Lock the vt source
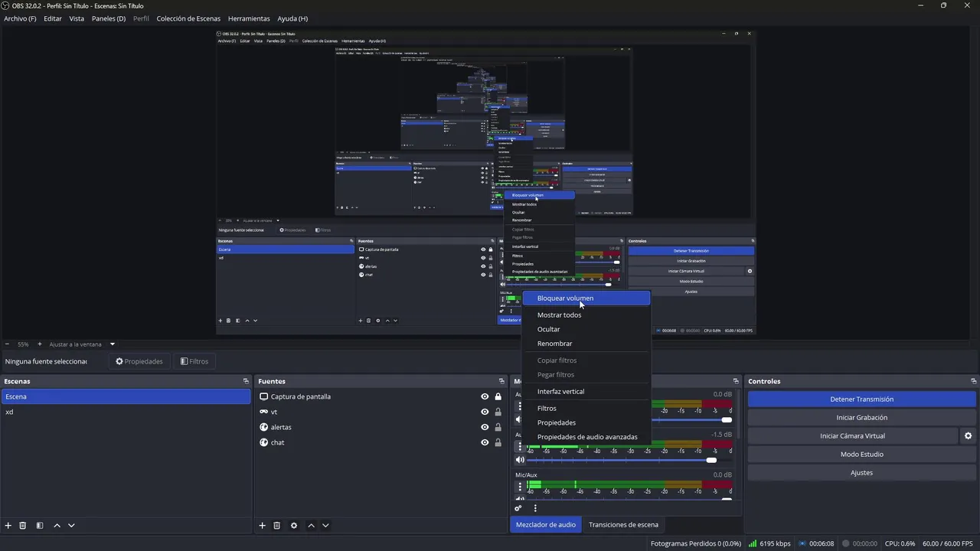Image resolution: width=980 pixels, height=551 pixels. (498, 412)
